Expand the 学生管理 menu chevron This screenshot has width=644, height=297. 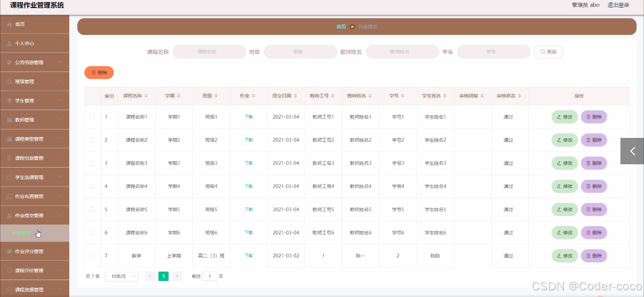coord(61,101)
